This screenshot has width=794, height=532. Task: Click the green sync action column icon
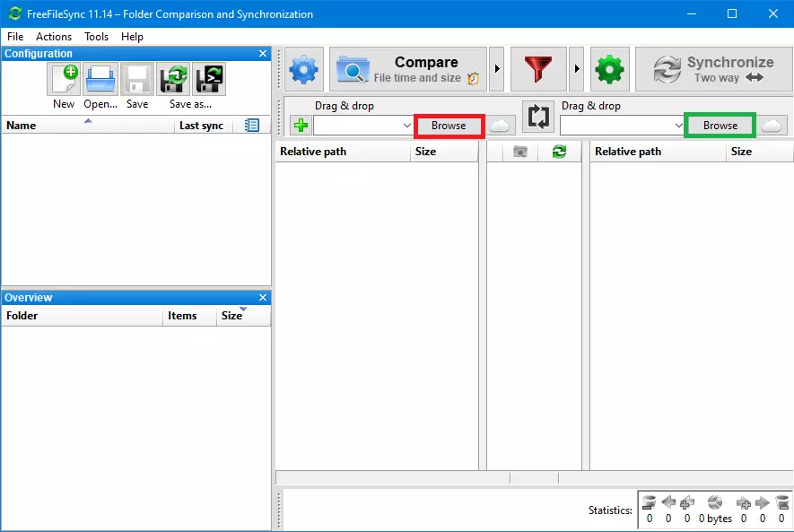coord(559,152)
